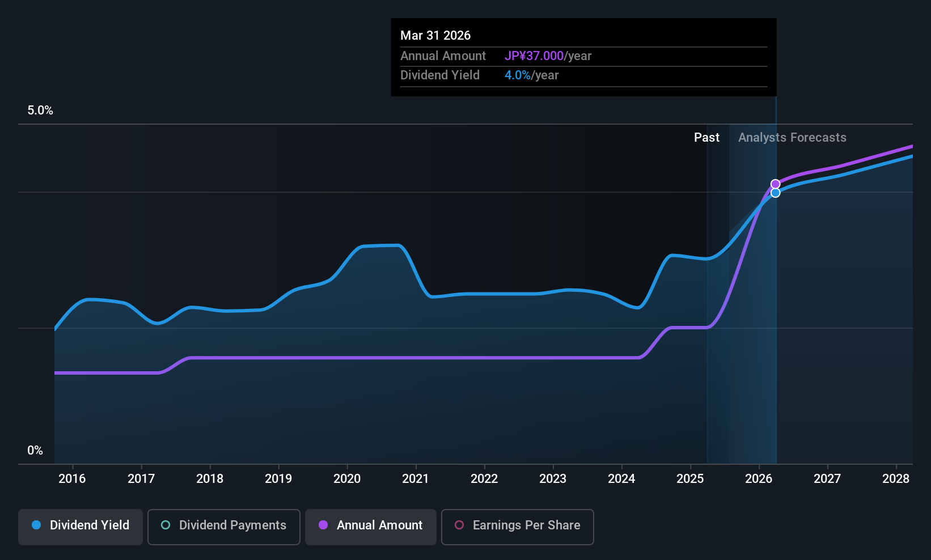
Task: Toggle the Dividend Yield legend series
Action: (81, 527)
